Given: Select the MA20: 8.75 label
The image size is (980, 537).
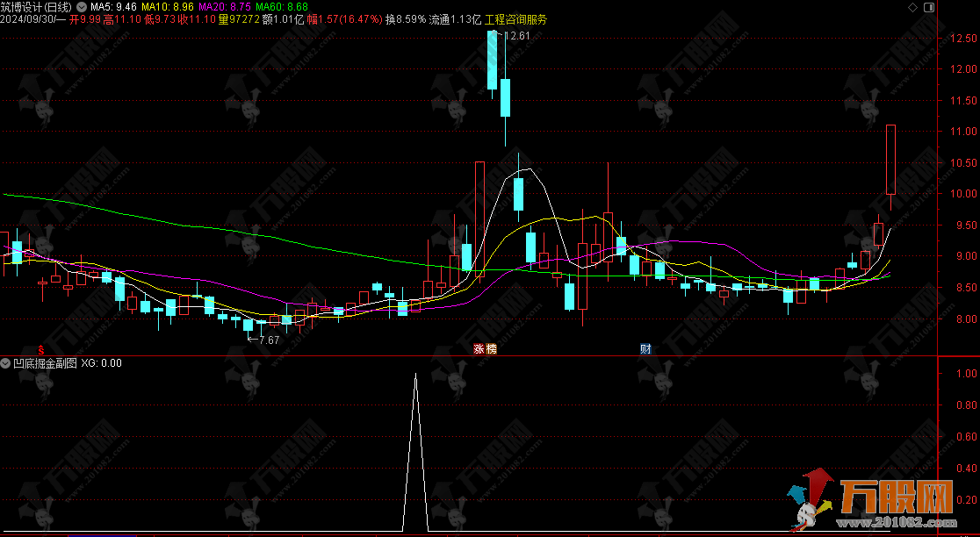Looking at the screenshot, I should click(225, 7).
